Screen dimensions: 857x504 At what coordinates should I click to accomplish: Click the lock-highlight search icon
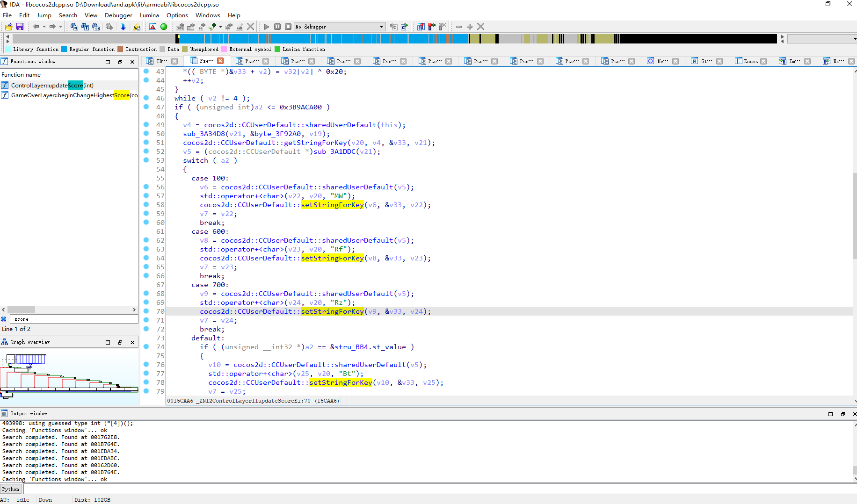pyautogui.click(x=137, y=27)
